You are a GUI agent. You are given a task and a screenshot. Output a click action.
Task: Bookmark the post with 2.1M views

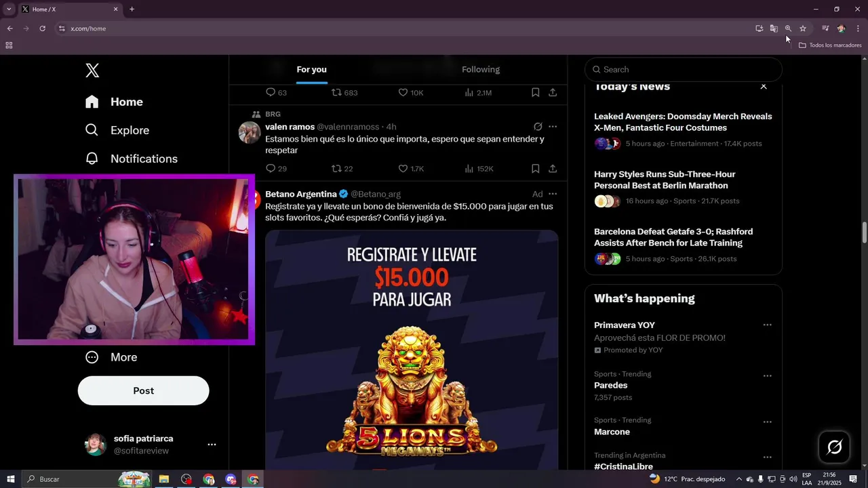tap(535, 92)
